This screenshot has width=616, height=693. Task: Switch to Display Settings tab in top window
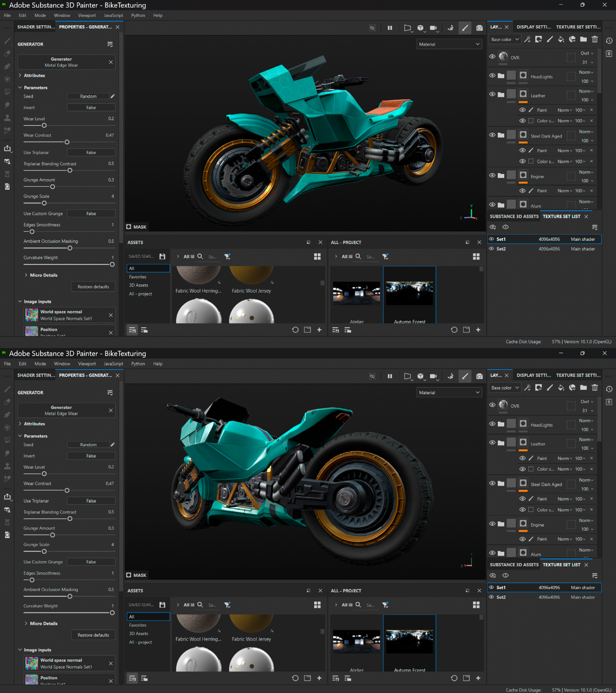(533, 27)
